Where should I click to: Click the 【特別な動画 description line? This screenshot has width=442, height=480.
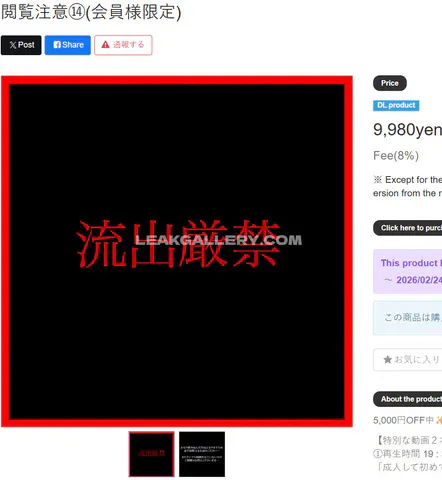[407, 440]
